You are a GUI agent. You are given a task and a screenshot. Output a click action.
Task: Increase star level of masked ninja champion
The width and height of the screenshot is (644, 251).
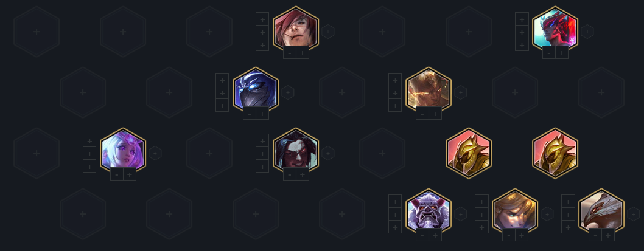(x=262, y=113)
